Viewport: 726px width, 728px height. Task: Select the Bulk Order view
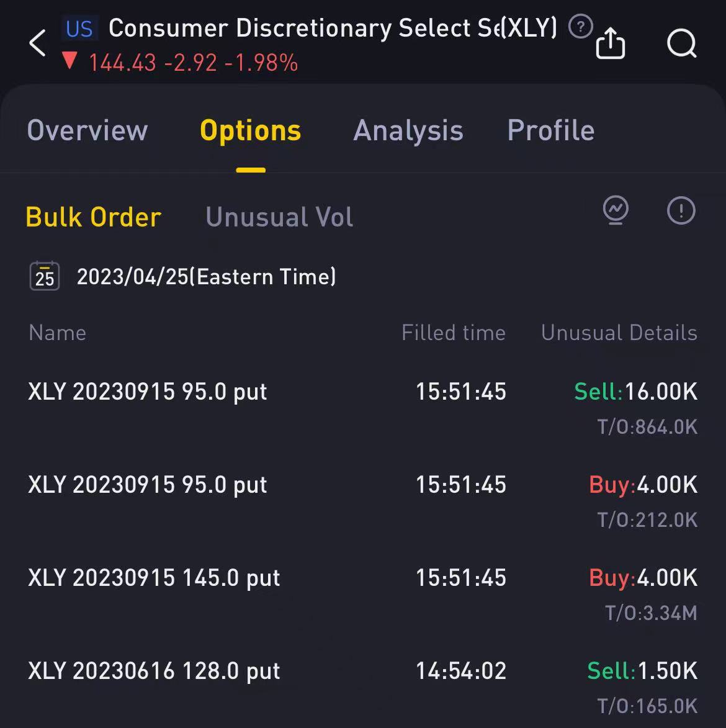point(94,217)
